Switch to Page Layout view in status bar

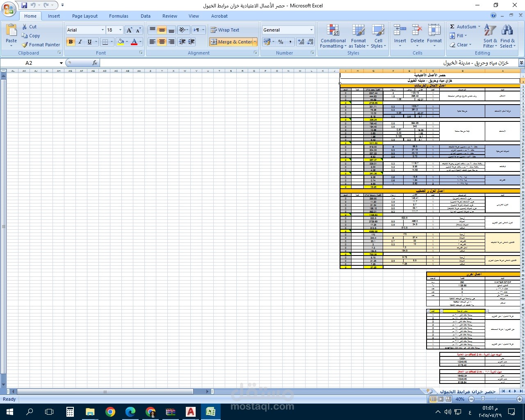coord(441,399)
